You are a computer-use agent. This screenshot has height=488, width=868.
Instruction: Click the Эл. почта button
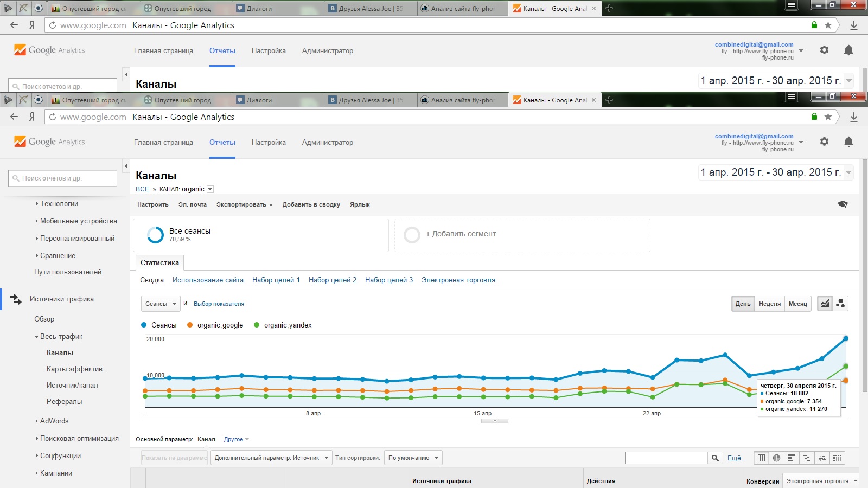[193, 204]
